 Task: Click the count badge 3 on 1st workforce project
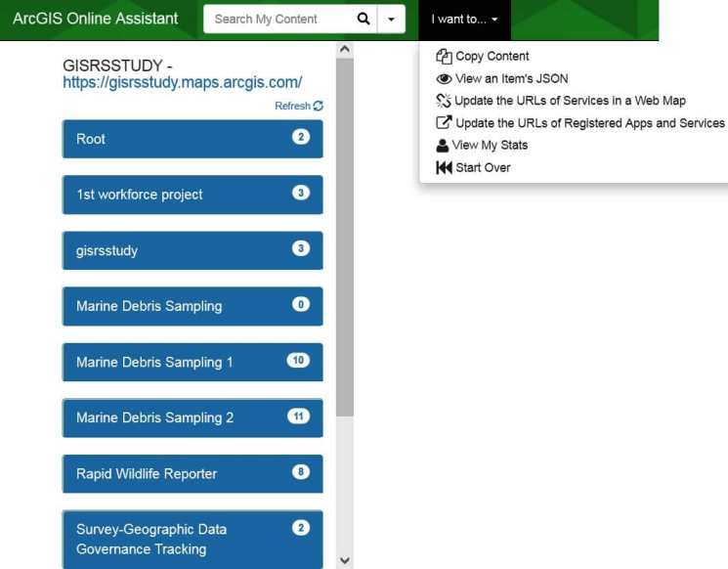(x=301, y=193)
